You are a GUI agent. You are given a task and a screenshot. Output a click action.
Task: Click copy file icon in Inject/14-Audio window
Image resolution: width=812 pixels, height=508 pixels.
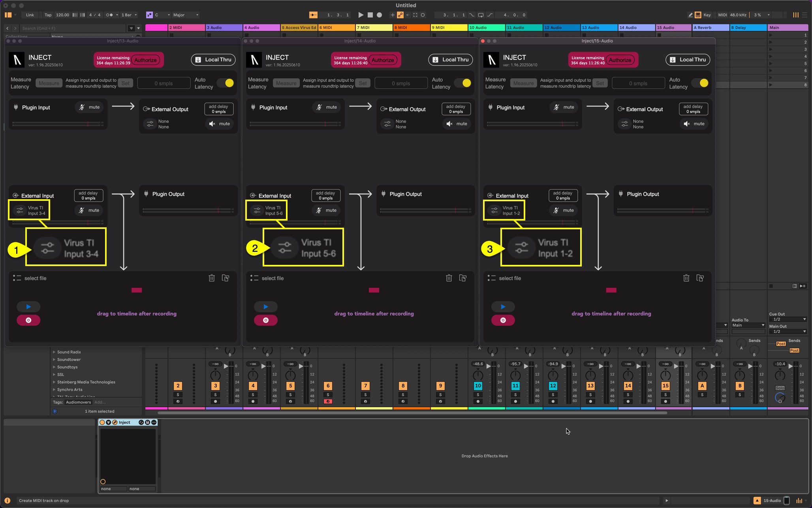click(x=463, y=278)
